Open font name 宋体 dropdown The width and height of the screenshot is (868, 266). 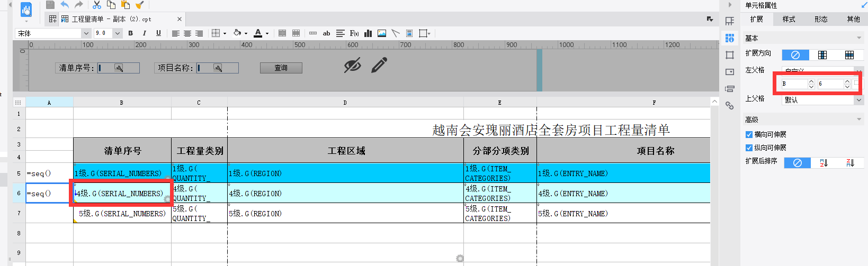coord(86,33)
